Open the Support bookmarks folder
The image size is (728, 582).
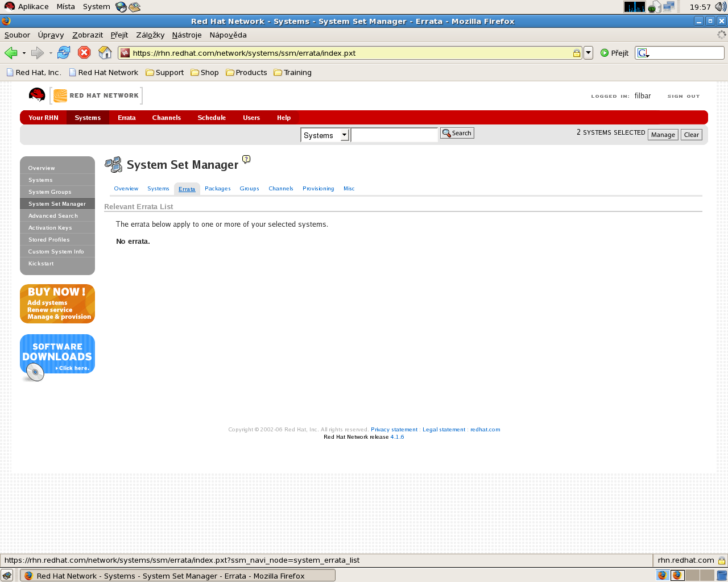165,72
